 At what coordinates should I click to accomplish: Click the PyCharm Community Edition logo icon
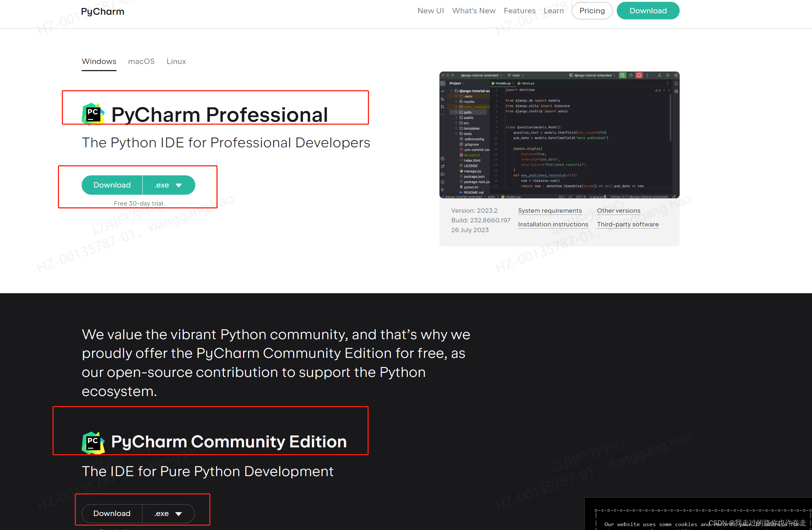coord(93,443)
